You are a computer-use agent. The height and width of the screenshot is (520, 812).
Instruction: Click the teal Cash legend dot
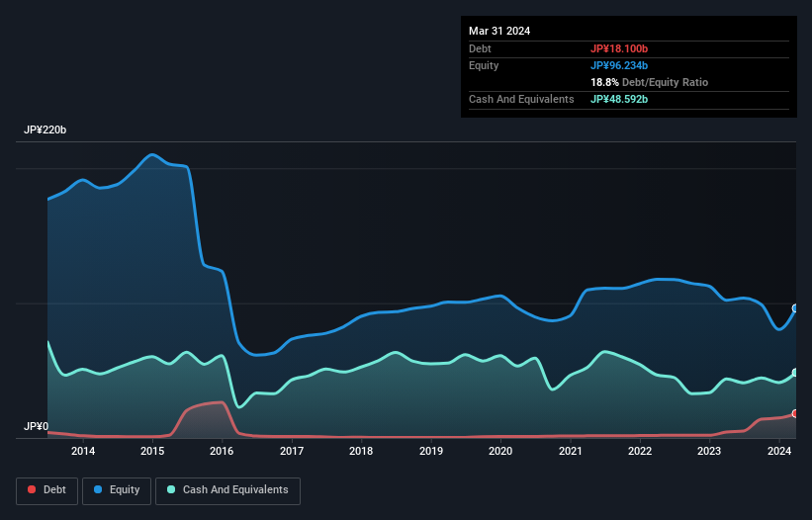pos(171,489)
